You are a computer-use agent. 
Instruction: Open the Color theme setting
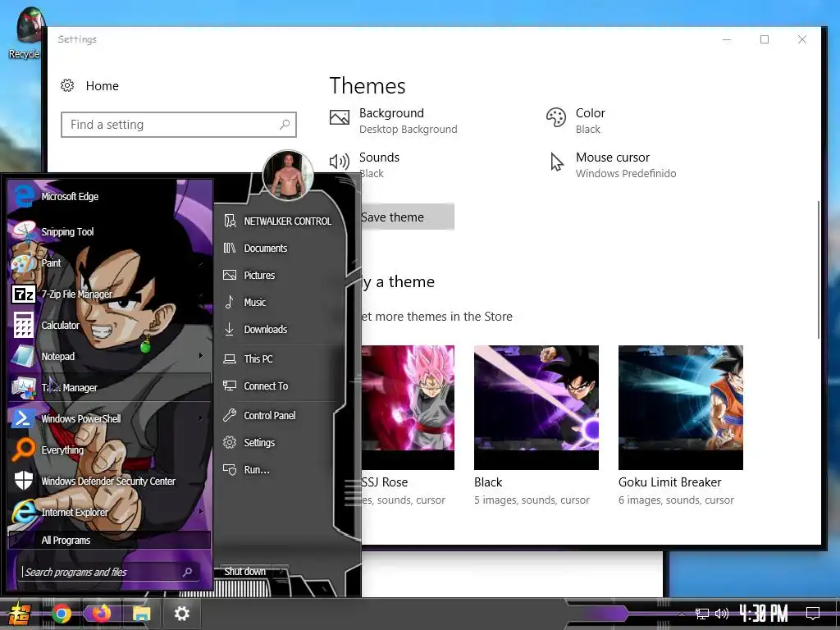(x=576, y=121)
